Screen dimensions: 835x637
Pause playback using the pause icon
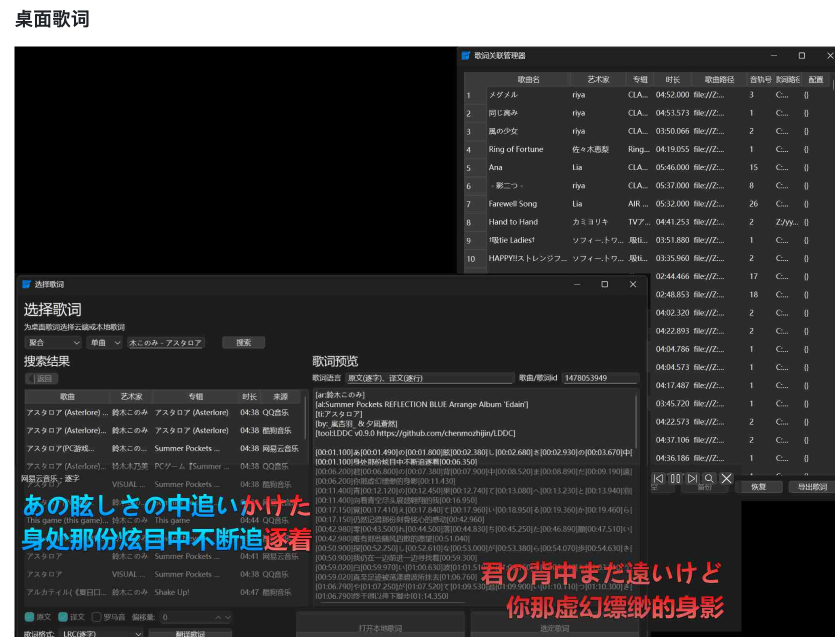[675, 480]
